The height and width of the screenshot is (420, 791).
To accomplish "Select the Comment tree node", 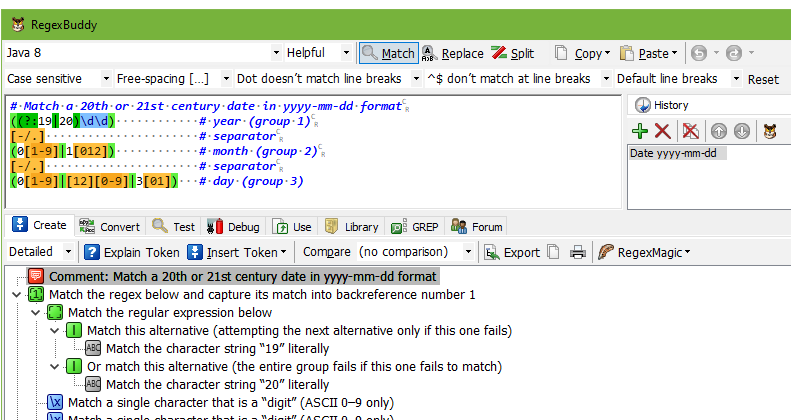I will click(x=233, y=276).
